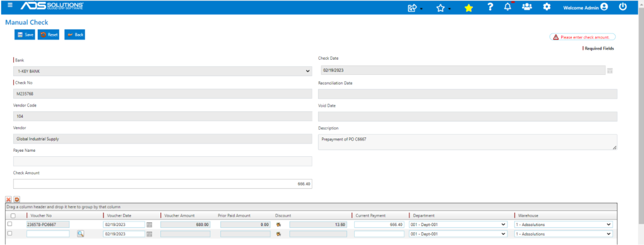Click the Check No field M235768
The width and height of the screenshot is (644, 245).
[163, 94]
